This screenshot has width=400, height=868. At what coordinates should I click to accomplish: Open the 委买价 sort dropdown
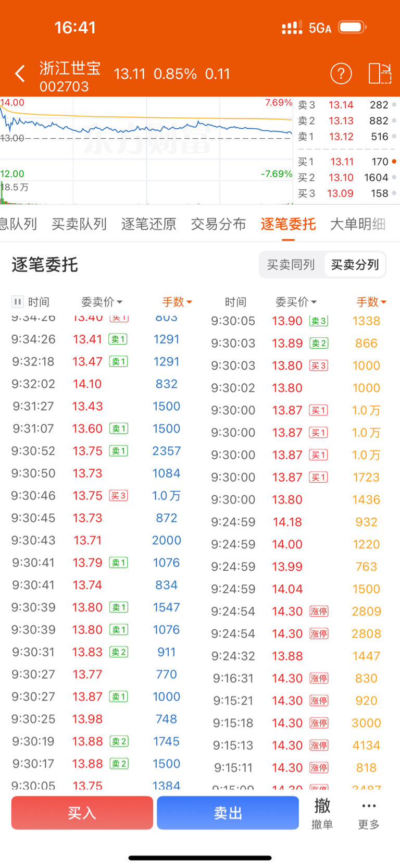tap(296, 302)
